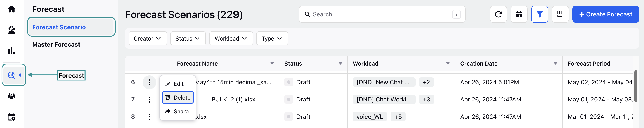Click the [DND] Chat Workl... workload tag

(384, 99)
